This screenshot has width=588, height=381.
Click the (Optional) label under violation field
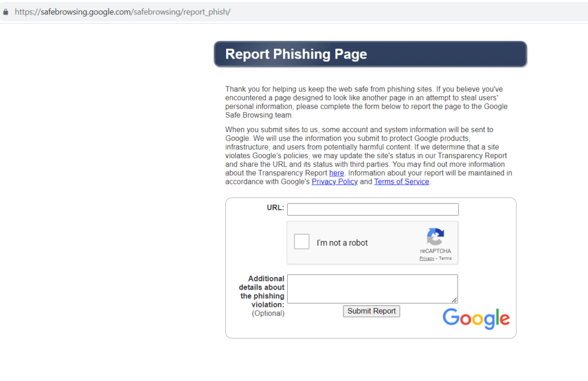(268, 313)
